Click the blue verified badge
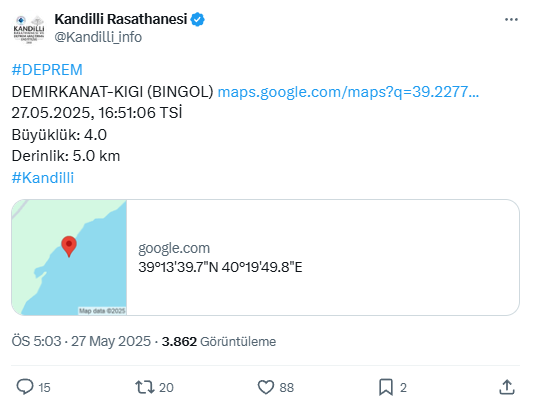This screenshot has width=533, height=413. (x=197, y=19)
